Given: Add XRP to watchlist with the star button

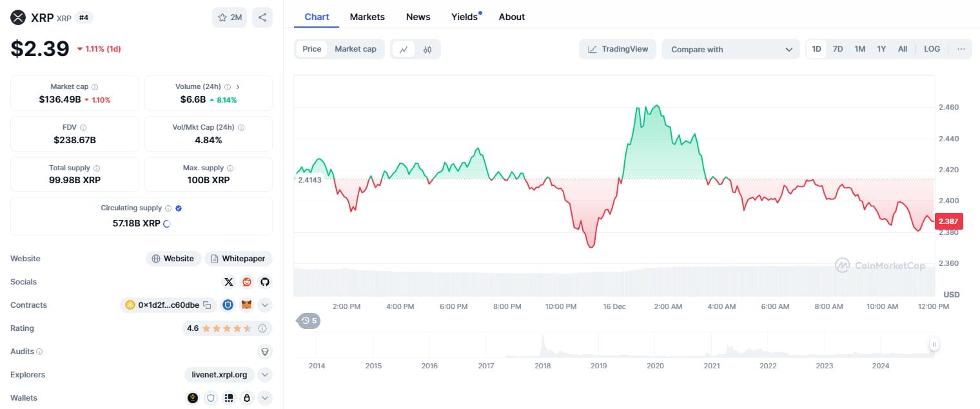Looking at the screenshot, I should pyautogui.click(x=230, y=17).
